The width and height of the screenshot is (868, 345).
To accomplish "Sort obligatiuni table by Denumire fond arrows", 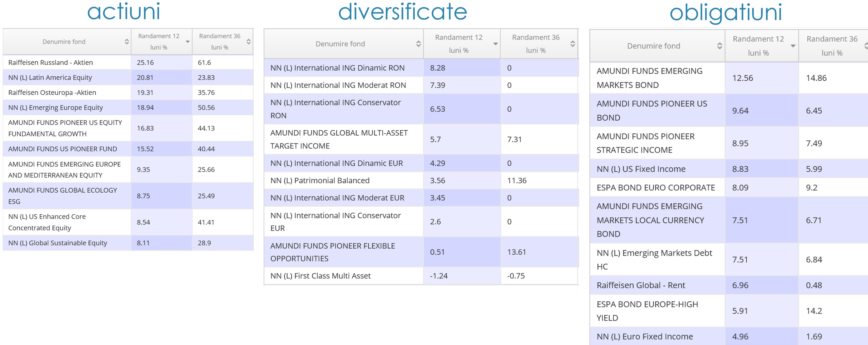I will (719, 46).
